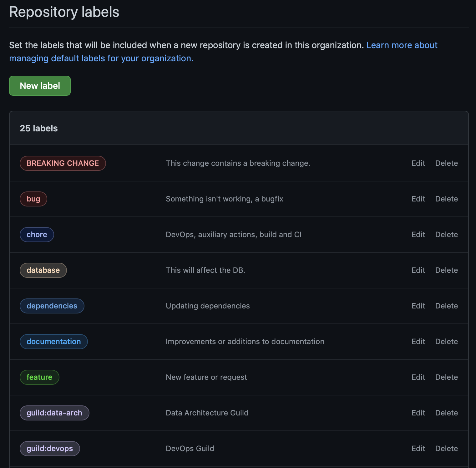Select the database label pill
The image size is (476, 468).
[43, 270]
